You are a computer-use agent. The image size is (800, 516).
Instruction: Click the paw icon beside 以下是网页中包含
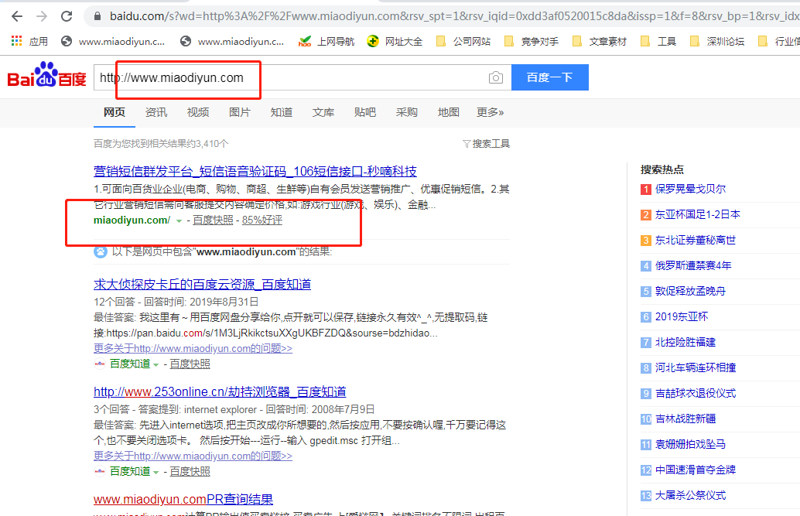tap(101, 252)
